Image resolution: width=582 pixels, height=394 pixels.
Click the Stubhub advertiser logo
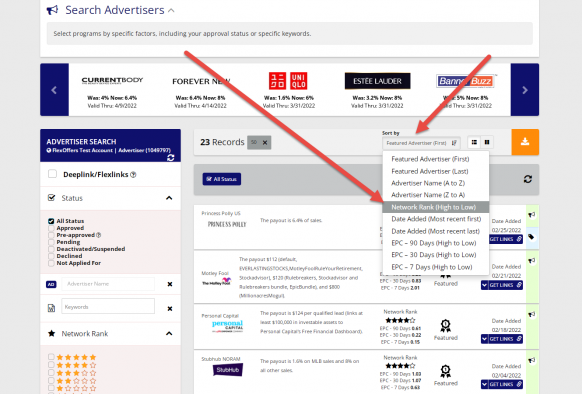click(x=228, y=370)
